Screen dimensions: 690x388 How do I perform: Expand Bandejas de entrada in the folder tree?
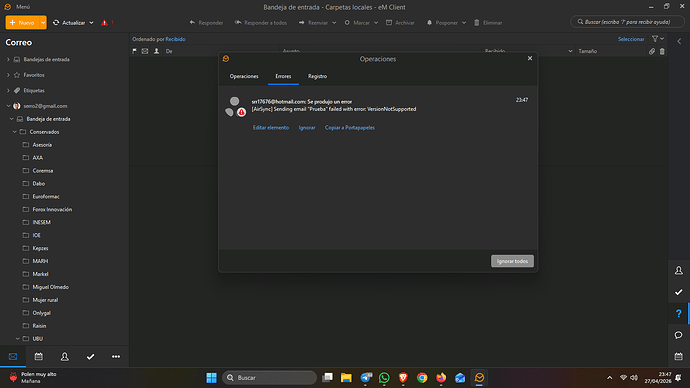(8, 59)
